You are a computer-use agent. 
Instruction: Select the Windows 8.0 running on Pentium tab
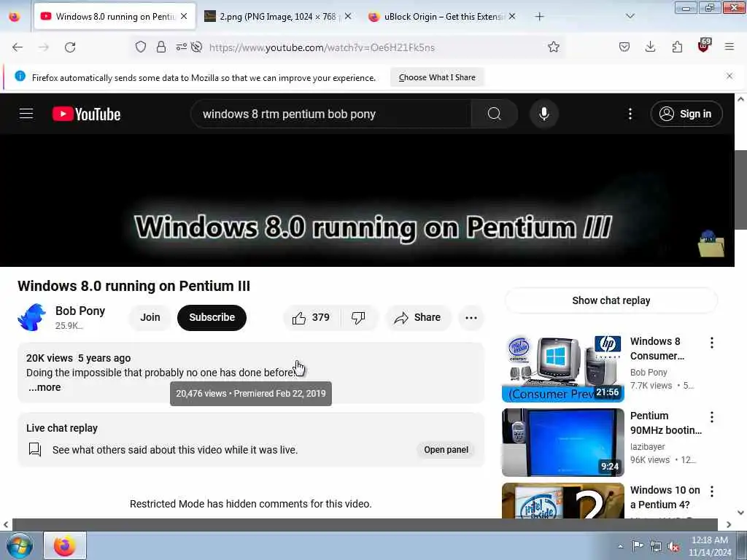click(x=115, y=17)
